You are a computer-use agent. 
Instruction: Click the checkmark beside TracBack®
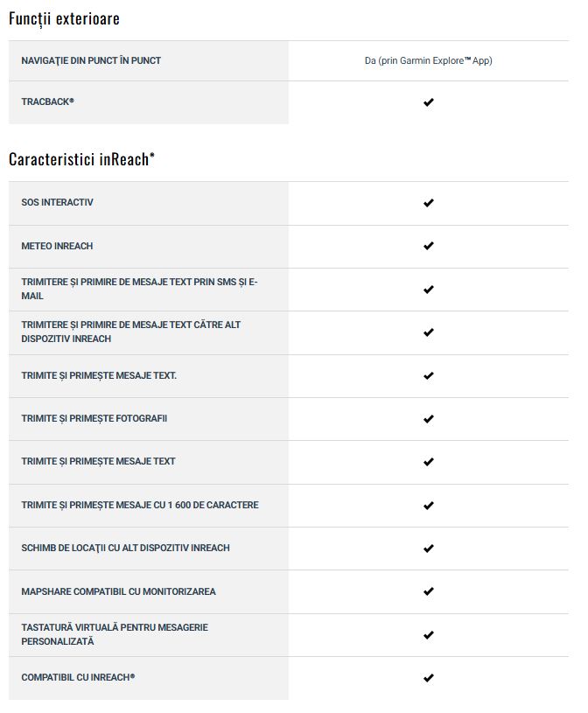pyautogui.click(x=428, y=102)
